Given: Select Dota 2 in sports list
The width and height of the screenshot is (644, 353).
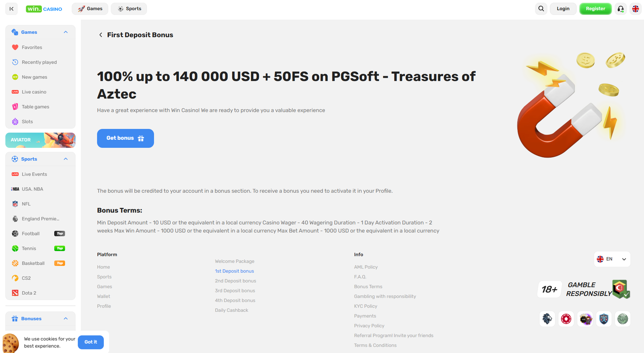Looking at the screenshot, I should (x=29, y=293).
